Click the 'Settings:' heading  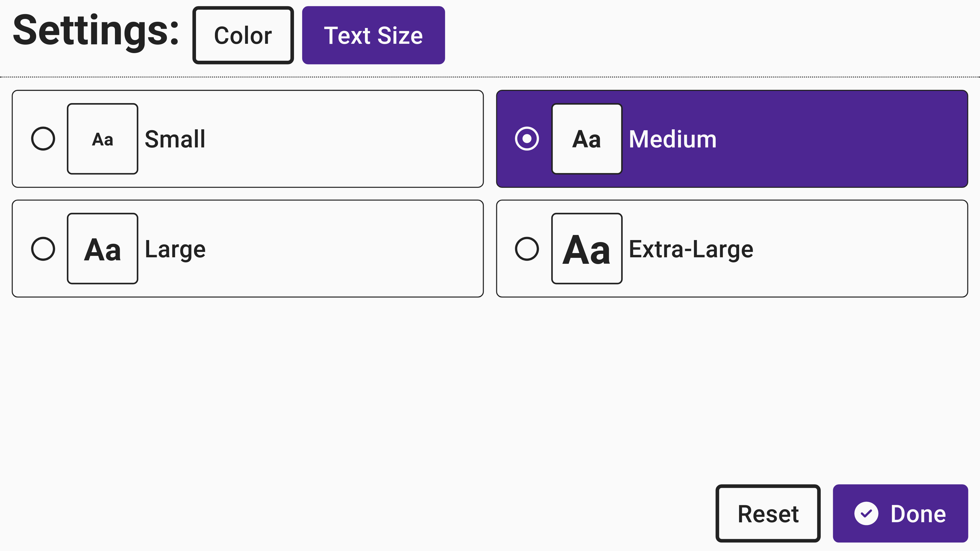[x=96, y=31]
